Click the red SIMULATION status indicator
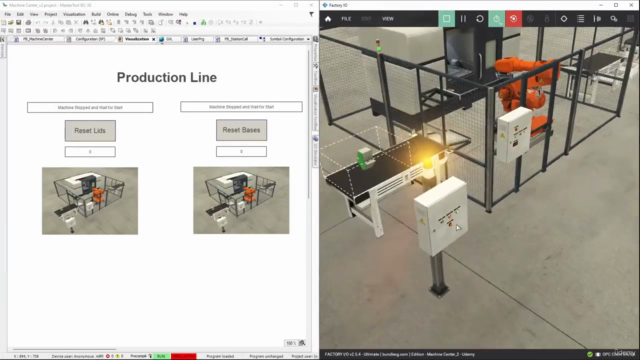 184,356
